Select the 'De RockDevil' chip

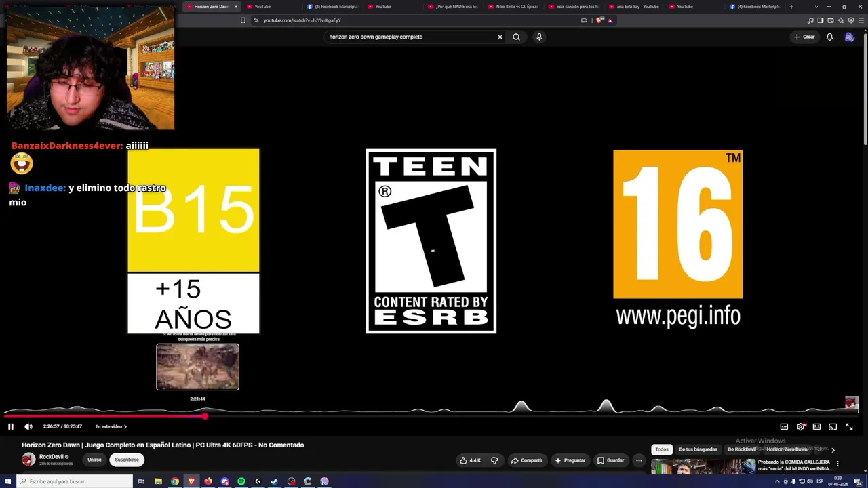pyautogui.click(x=742, y=449)
